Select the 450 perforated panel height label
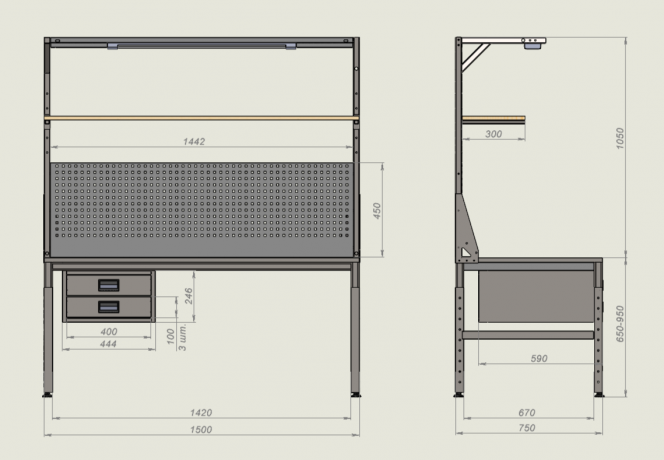The width and height of the screenshot is (664, 460). tap(377, 211)
